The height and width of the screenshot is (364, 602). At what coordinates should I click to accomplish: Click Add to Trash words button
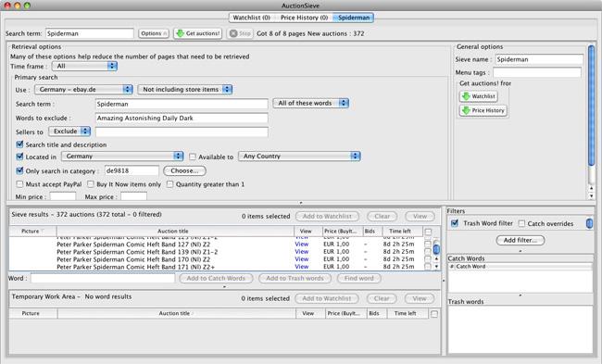pyautogui.click(x=295, y=279)
